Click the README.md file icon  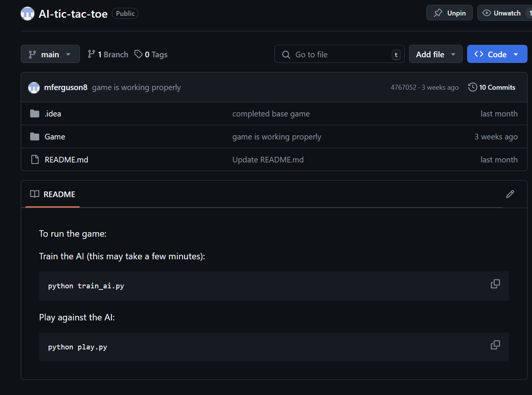click(35, 159)
